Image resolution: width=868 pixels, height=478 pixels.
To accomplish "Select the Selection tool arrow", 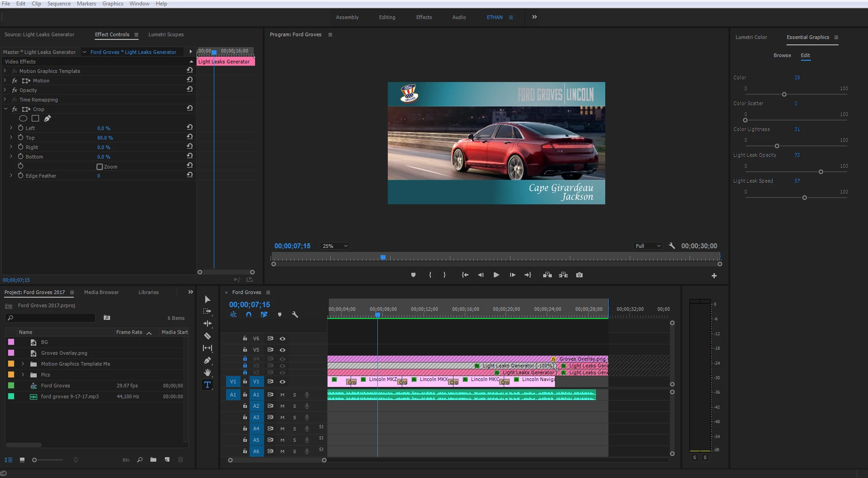I will [207, 299].
